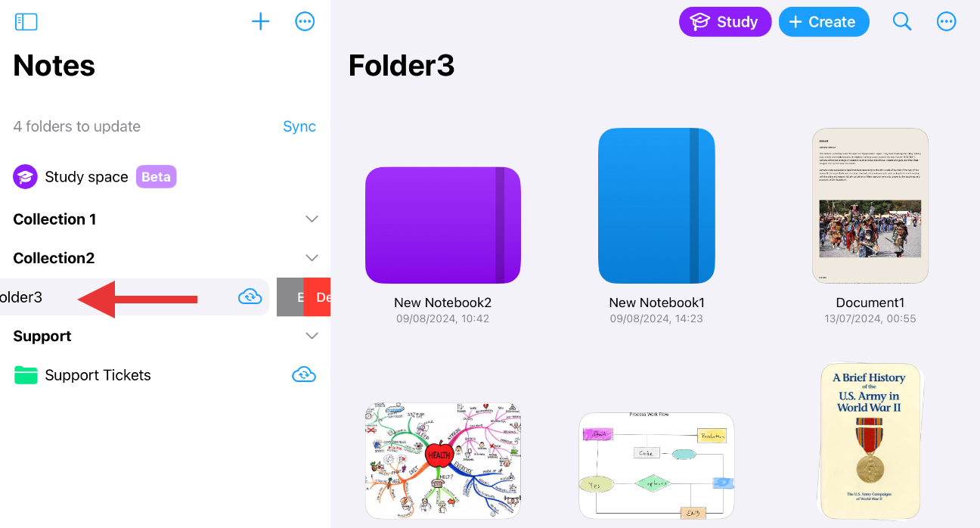Open Study space graduation cap icon
The height and width of the screenshot is (528, 980).
[x=26, y=177]
